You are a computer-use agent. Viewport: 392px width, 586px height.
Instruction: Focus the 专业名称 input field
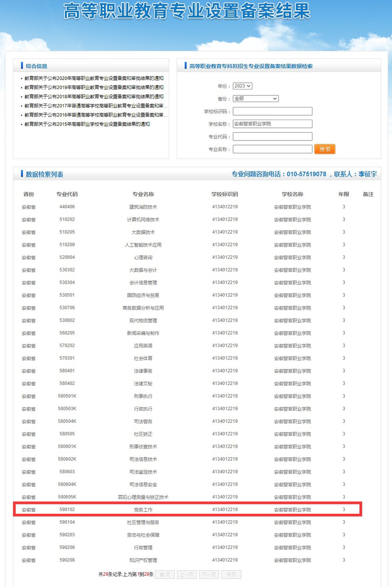tap(272, 149)
